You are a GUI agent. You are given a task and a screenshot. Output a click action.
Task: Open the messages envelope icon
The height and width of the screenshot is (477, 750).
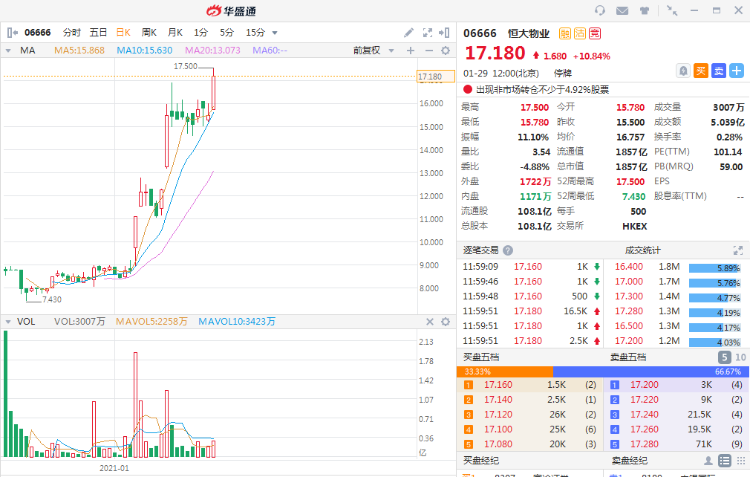622,11
